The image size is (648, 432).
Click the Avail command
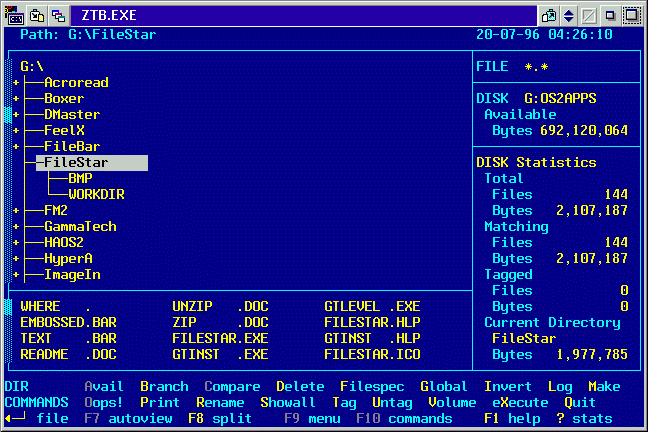tap(104, 387)
